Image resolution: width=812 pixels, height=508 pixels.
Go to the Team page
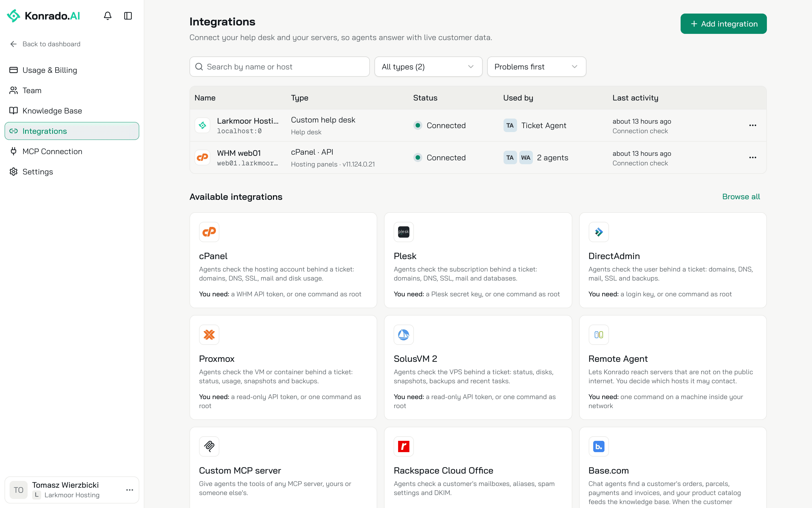pyautogui.click(x=72, y=90)
